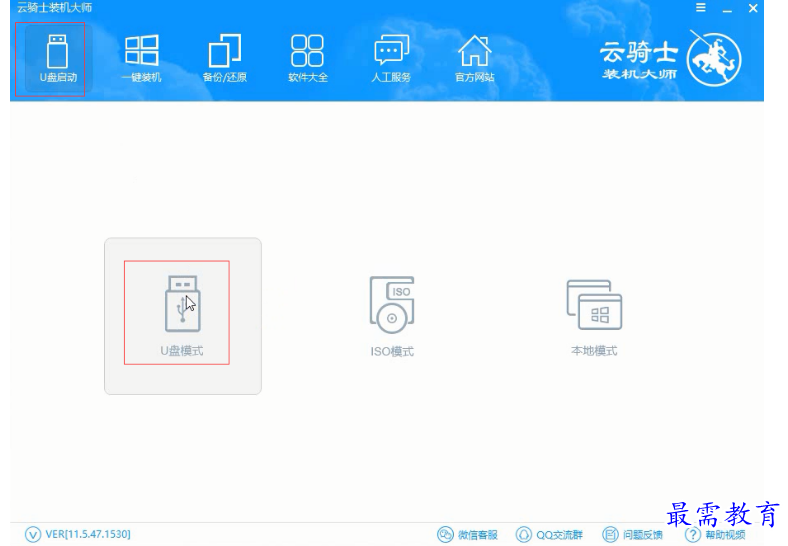The width and height of the screenshot is (788, 546).
Task: Open 人工服务 chat support
Action: click(391, 59)
